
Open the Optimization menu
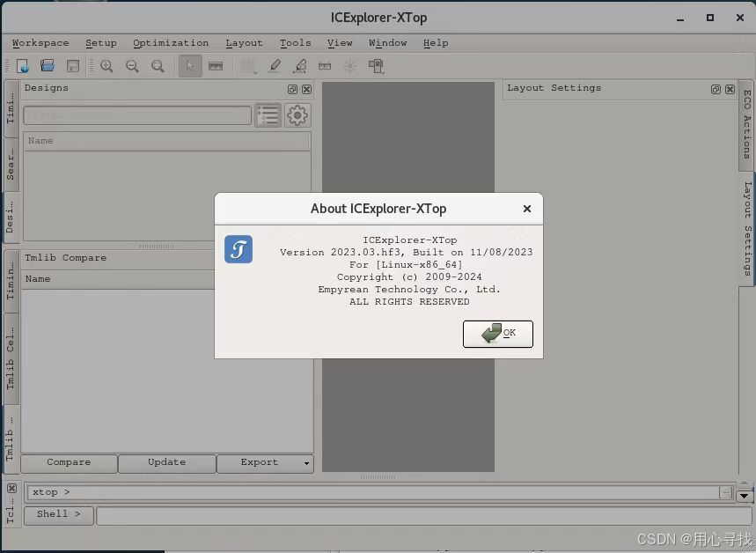171,43
